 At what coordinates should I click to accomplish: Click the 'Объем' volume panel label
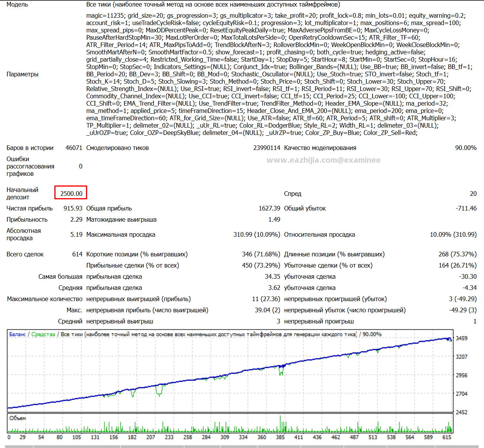click(x=18, y=418)
